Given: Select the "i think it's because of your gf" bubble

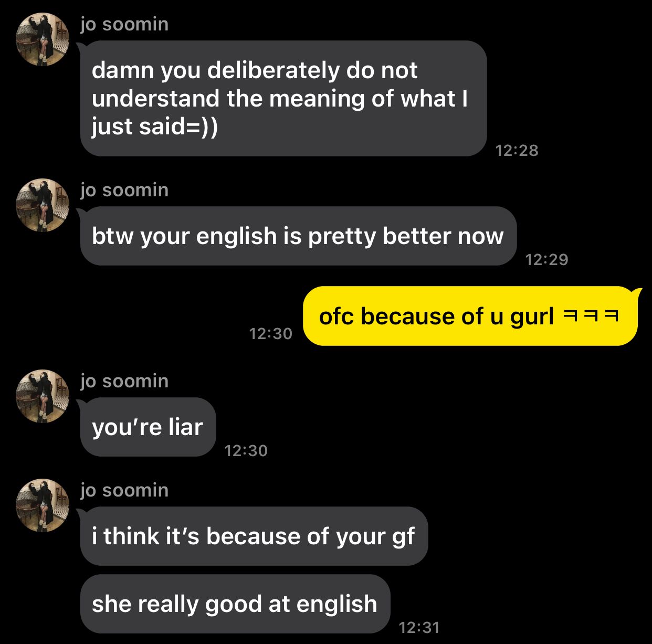Looking at the screenshot, I should coord(254,536).
